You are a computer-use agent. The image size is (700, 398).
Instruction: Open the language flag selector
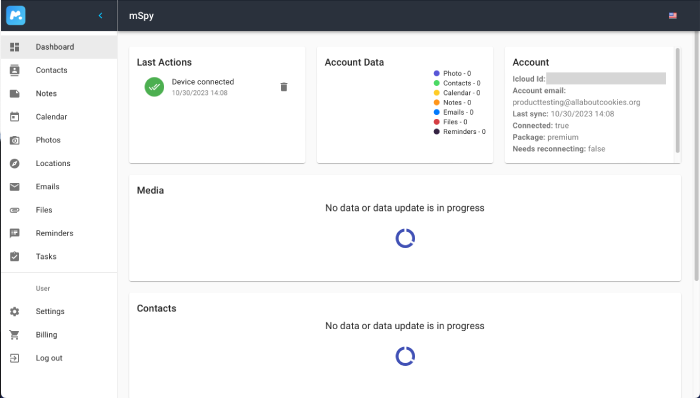click(672, 16)
